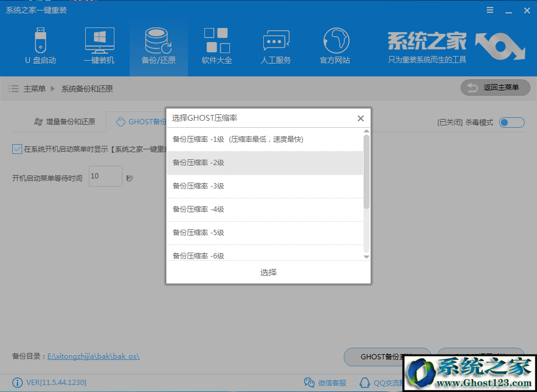Choose 备份压缩率 -4级 option

pos(265,209)
